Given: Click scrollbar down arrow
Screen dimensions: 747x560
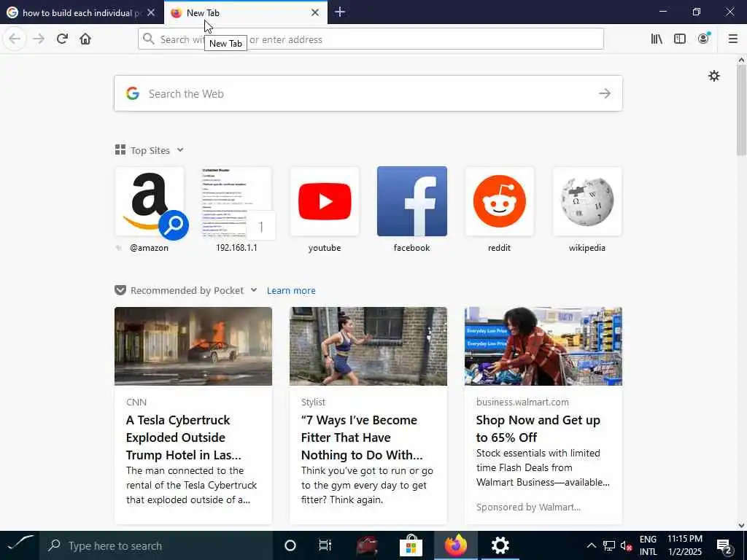Looking at the screenshot, I should tap(741, 526).
